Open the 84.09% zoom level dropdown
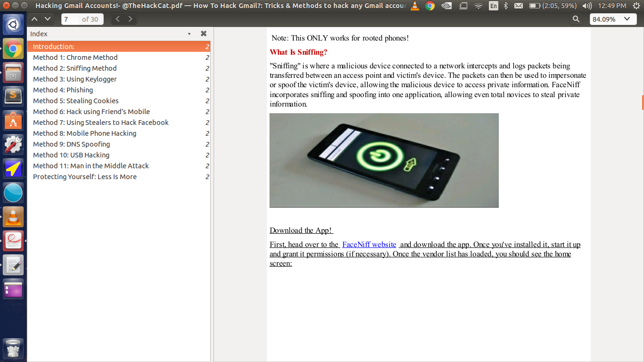The height and width of the screenshot is (362, 644). tap(612, 19)
